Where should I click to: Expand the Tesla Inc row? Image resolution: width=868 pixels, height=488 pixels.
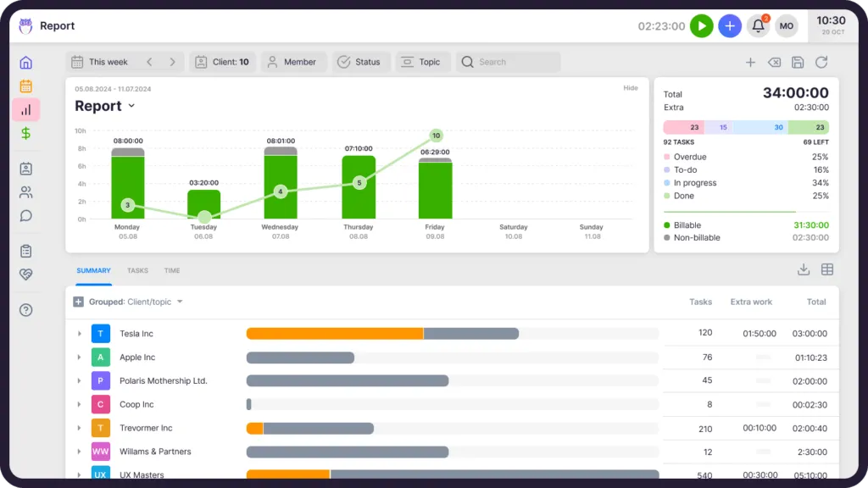(x=80, y=333)
